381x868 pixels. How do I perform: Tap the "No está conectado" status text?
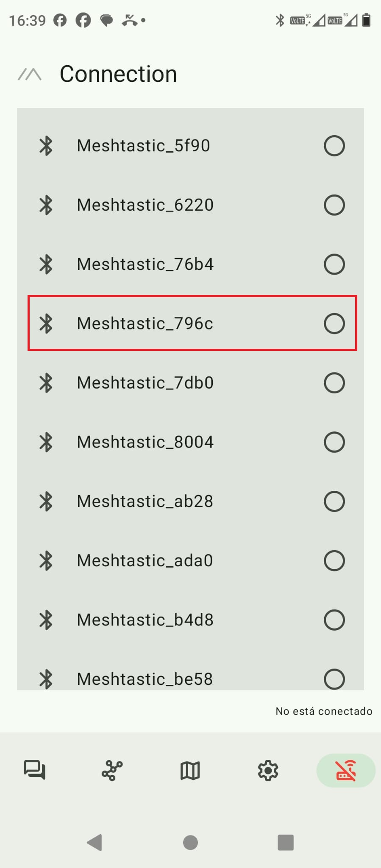tap(324, 711)
